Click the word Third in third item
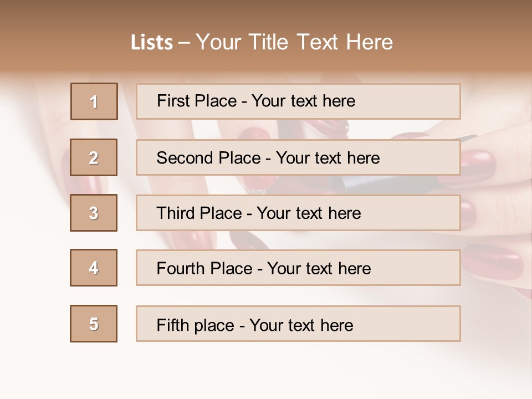Viewport: 532px width, 399px height. pyautogui.click(x=176, y=213)
